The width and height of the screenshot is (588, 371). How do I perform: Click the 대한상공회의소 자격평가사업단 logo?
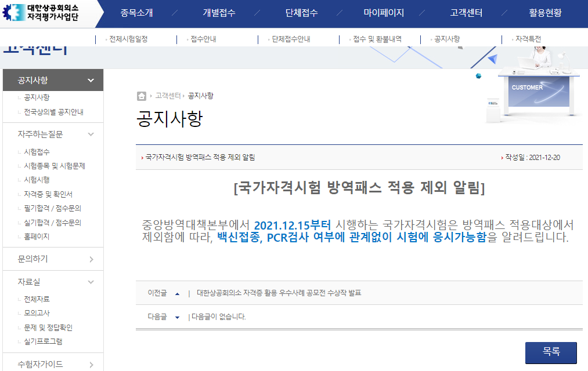(x=41, y=12)
